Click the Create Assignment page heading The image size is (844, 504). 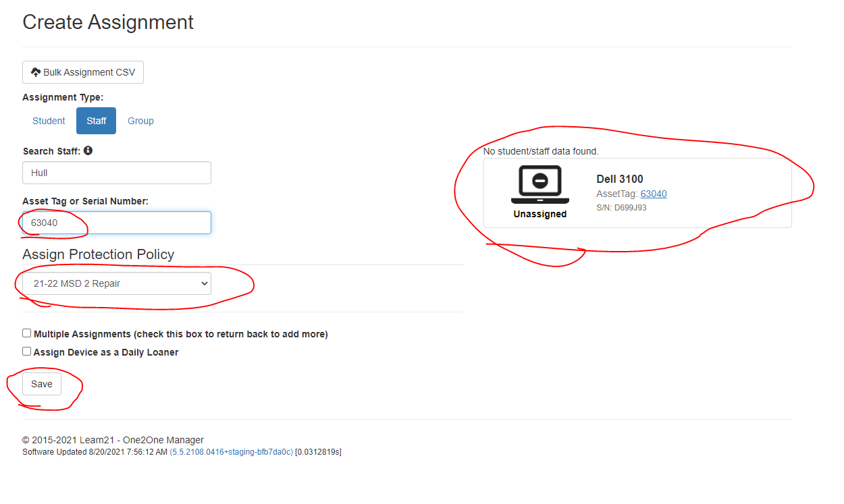(108, 22)
